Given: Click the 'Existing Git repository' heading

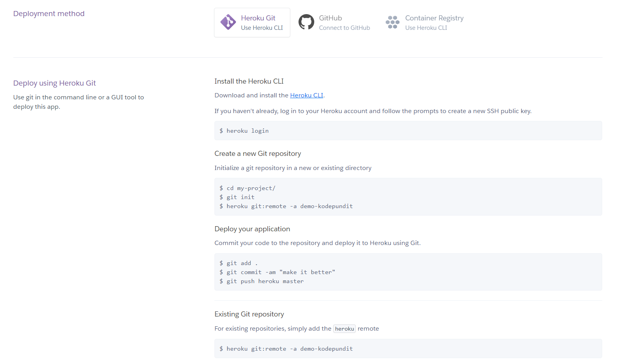Looking at the screenshot, I should (x=249, y=314).
